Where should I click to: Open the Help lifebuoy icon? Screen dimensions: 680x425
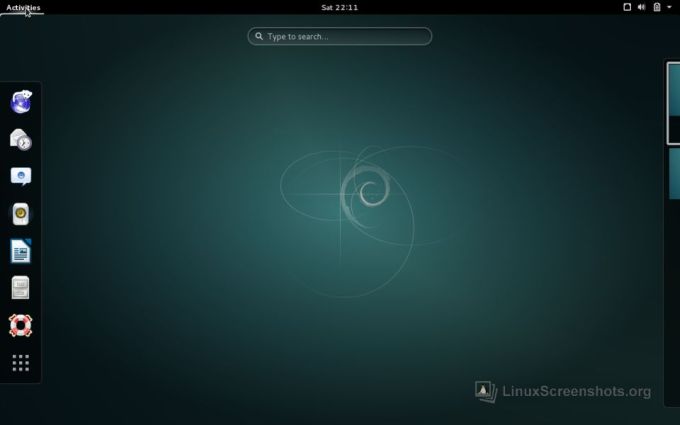point(21,325)
